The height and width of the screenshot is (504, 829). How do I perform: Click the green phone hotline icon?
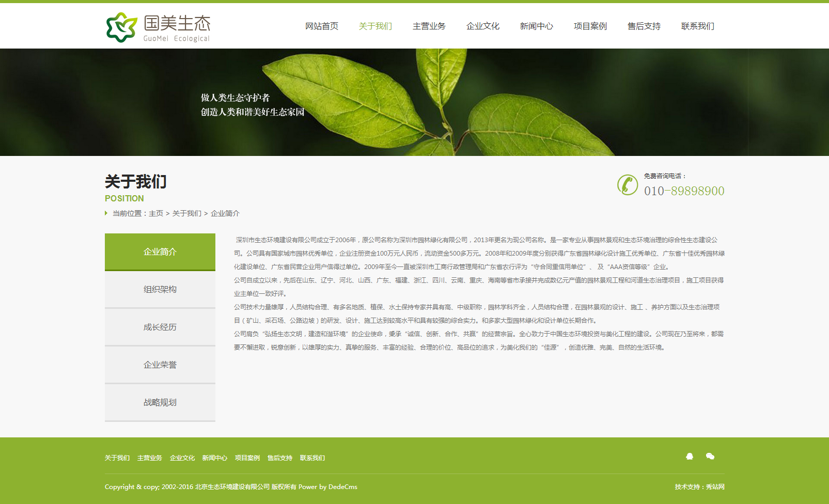pos(628,185)
